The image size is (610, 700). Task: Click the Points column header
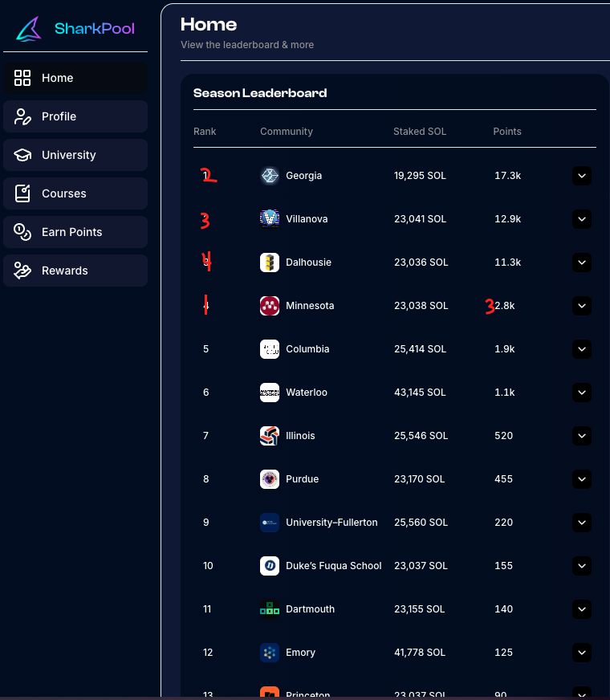coord(507,132)
